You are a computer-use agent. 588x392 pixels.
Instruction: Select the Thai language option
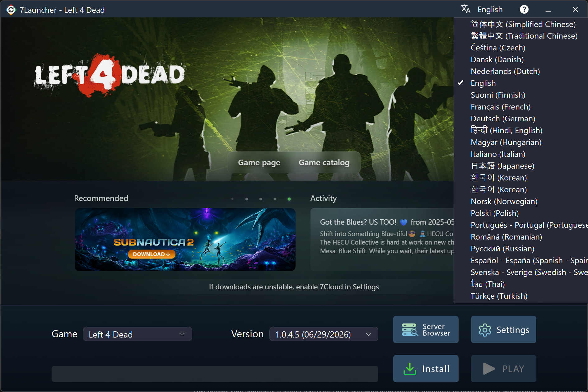(521, 284)
